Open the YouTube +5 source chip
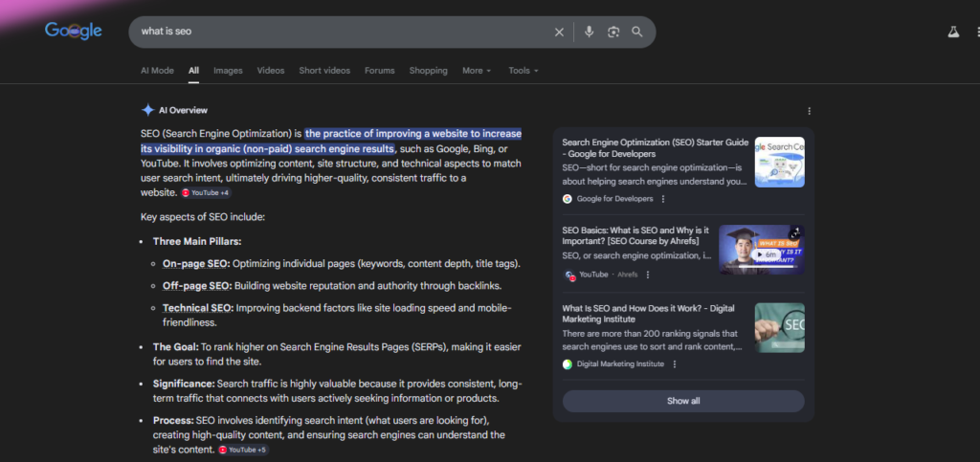Image resolution: width=980 pixels, height=462 pixels. point(243,450)
